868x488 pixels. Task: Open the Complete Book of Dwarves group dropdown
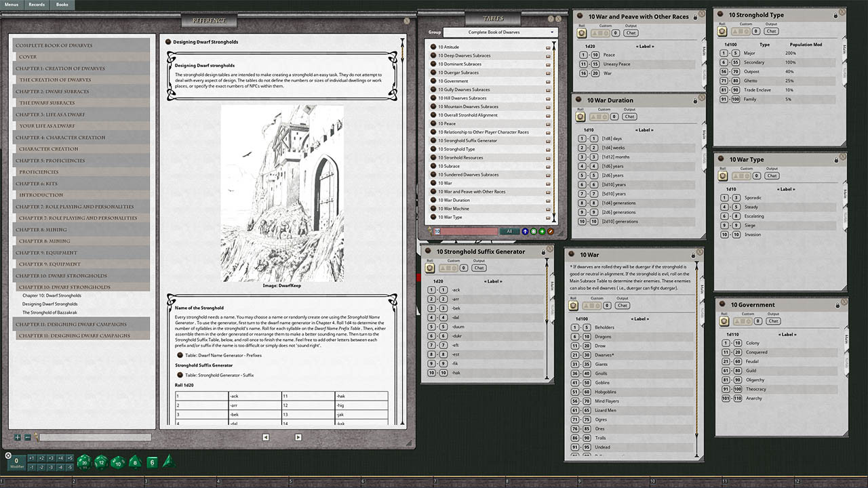tap(552, 32)
